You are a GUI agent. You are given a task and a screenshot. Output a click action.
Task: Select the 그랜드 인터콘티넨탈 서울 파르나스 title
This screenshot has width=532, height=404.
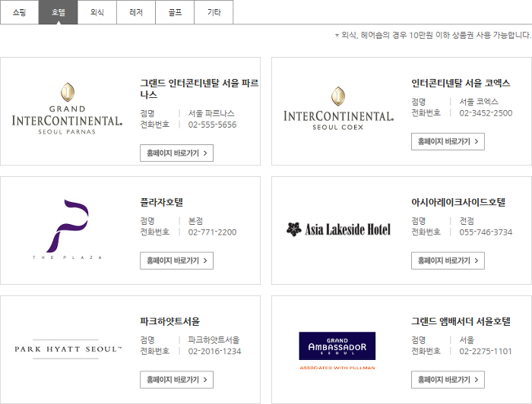(x=199, y=89)
